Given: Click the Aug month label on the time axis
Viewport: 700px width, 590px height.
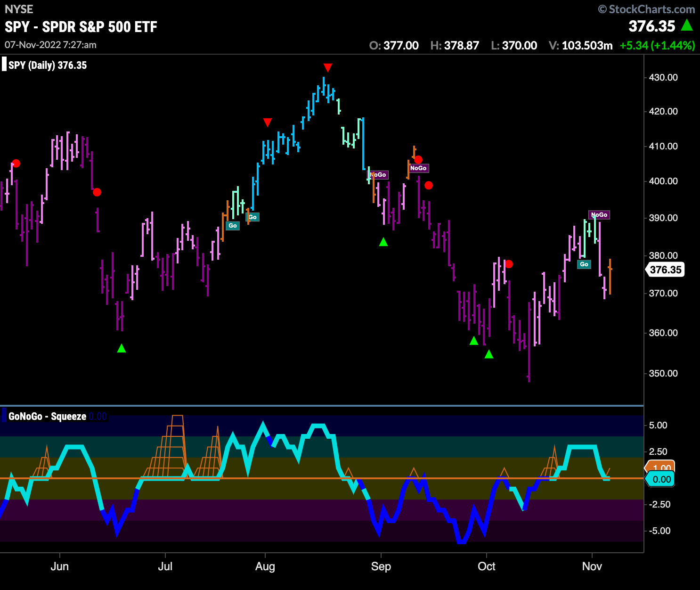Looking at the screenshot, I should tap(265, 566).
